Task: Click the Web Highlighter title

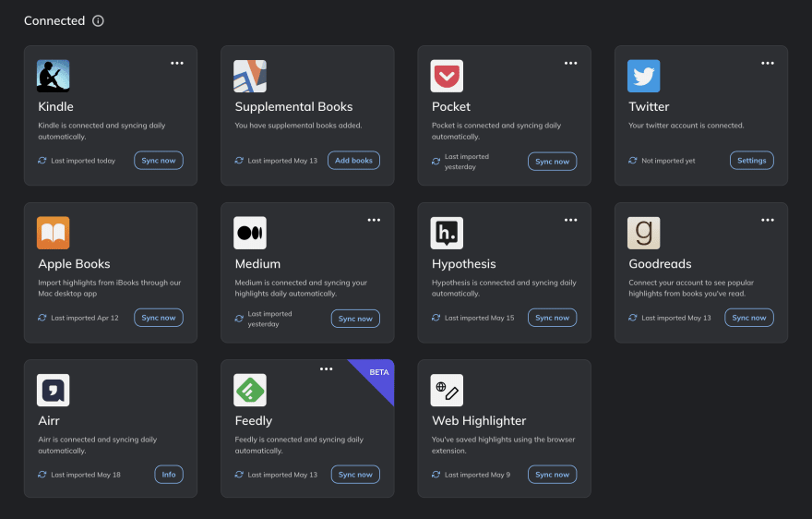Action: pos(479,420)
